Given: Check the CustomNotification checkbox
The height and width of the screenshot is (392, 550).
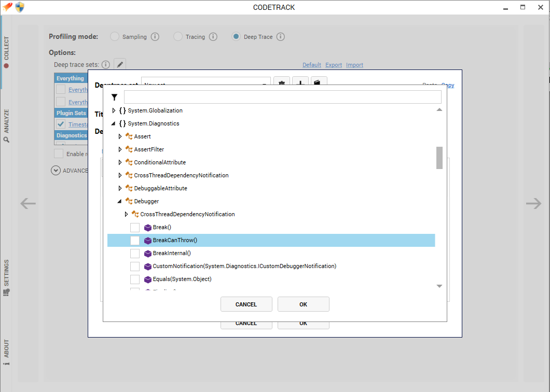Looking at the screenshot, I should [135, 267].
